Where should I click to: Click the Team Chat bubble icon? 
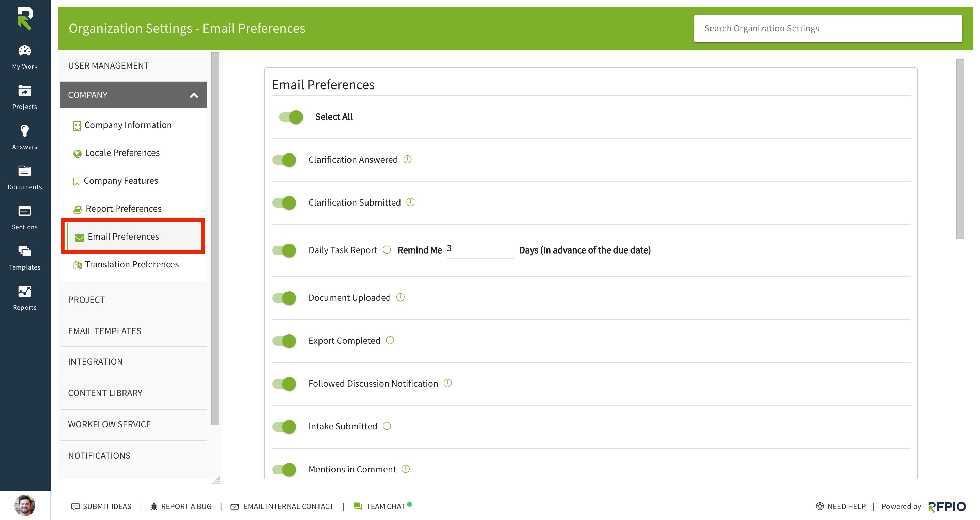point(358,506)
